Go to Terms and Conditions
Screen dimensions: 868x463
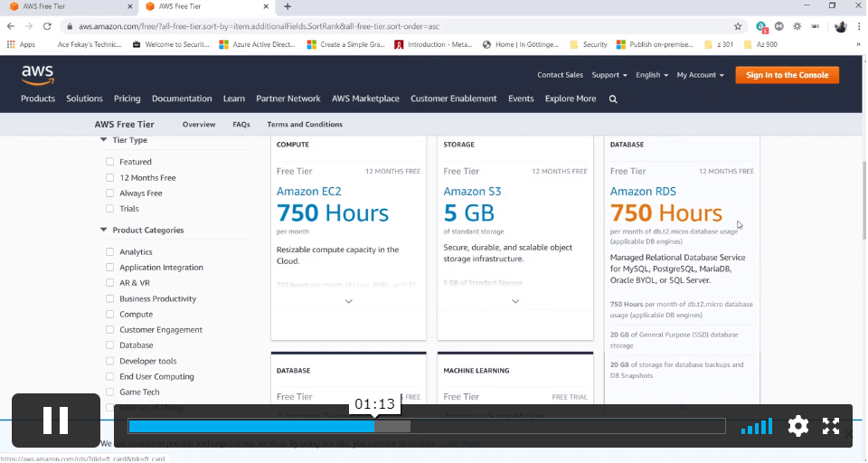click(x=305, y=125)
